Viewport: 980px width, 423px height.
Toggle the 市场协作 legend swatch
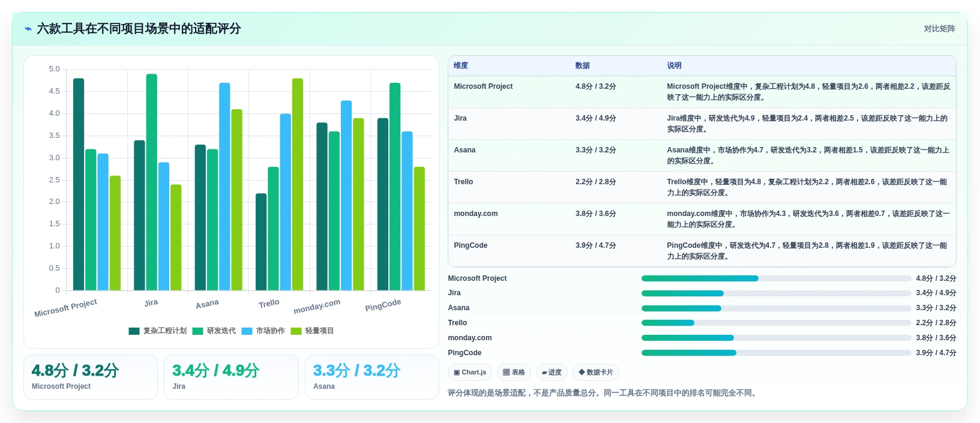click(247, 331)
